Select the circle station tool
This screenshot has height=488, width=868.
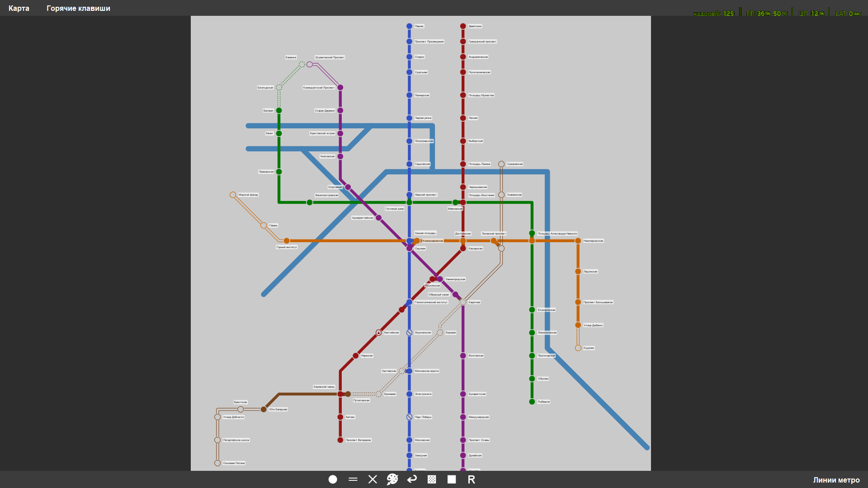tap(333, 479)
